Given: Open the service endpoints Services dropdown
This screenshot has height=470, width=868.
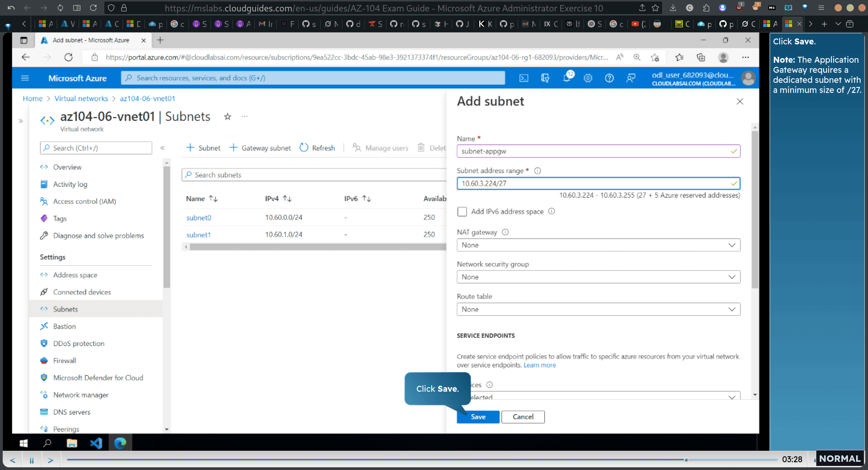Looking at the screenshot, I should point(598,396).
